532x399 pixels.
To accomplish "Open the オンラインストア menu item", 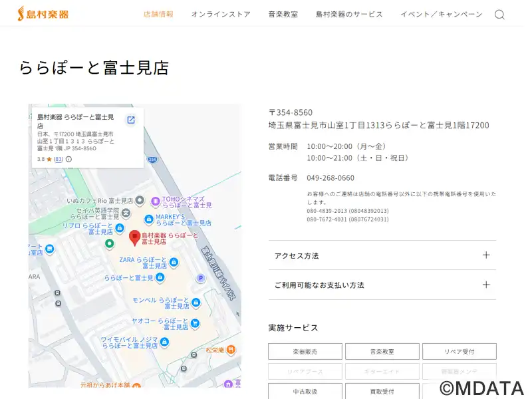I will (x=221, y=14).
